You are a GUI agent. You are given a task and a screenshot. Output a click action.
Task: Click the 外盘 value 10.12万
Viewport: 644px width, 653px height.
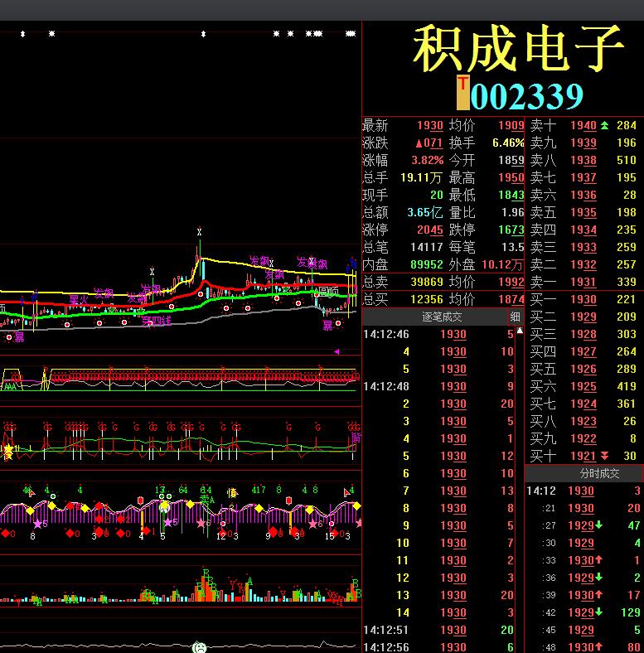502,264
